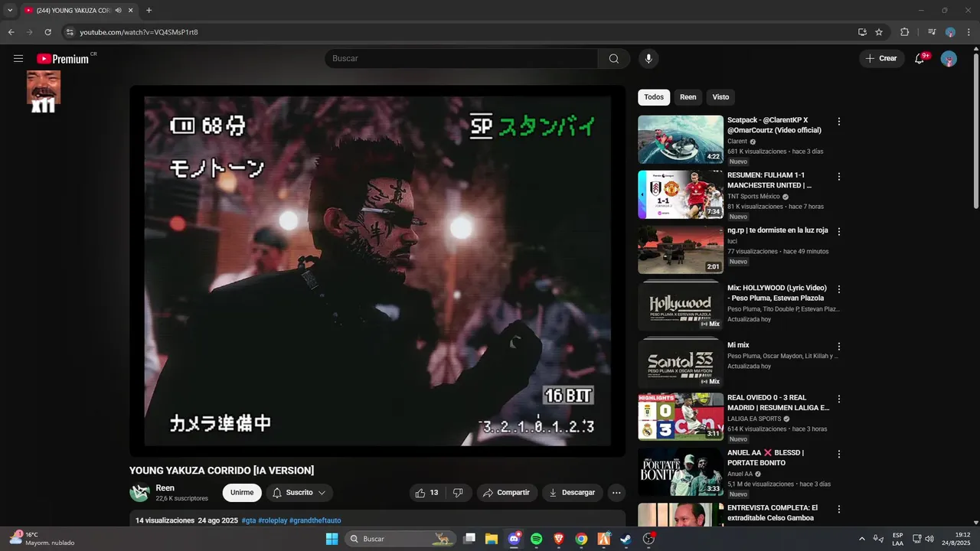
Task: Expand Suscrito notification dropdown
Action: coord(299,493)
